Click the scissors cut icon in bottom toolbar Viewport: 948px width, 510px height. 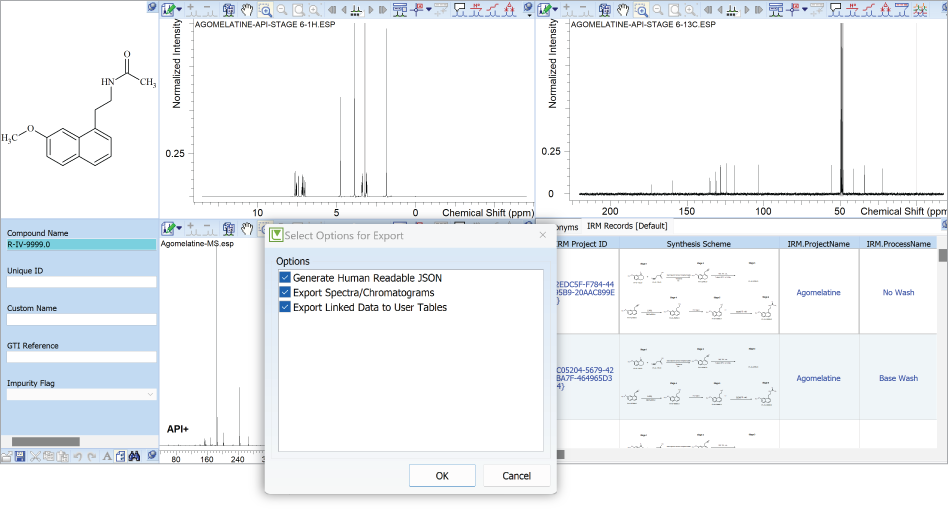point(35,456)
